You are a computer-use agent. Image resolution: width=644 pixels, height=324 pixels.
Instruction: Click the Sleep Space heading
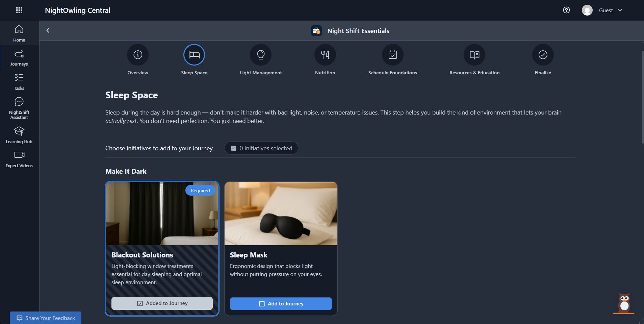[131, 95]
